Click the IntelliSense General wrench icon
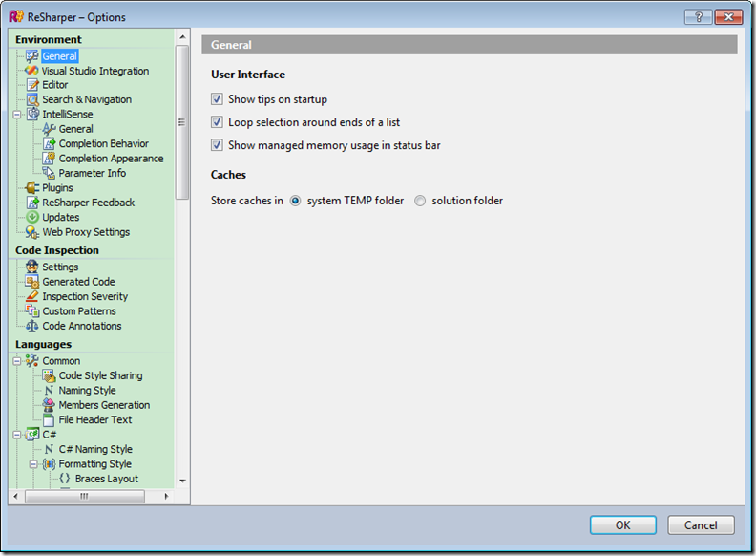756x556 pixels. click(x=49, y=129)
